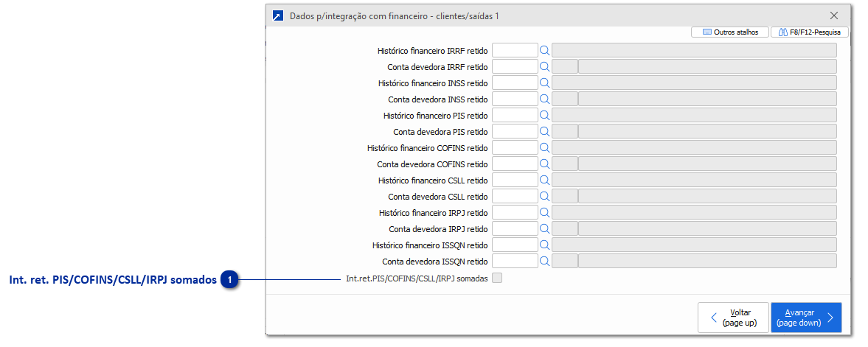Viewport: 868px width, 347px height.
Task: Focus Conta devedora IRRF retido code field
Action: pos(515,66)
